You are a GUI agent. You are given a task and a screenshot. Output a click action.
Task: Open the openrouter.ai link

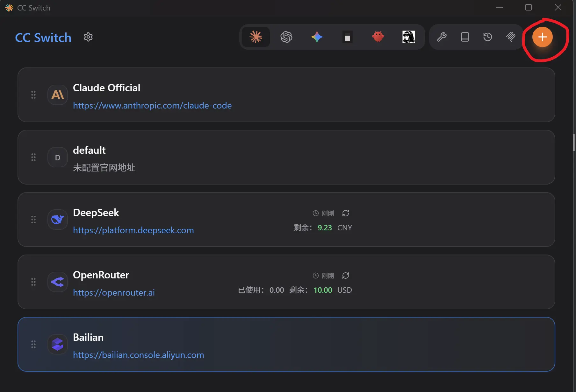point(114,292)
